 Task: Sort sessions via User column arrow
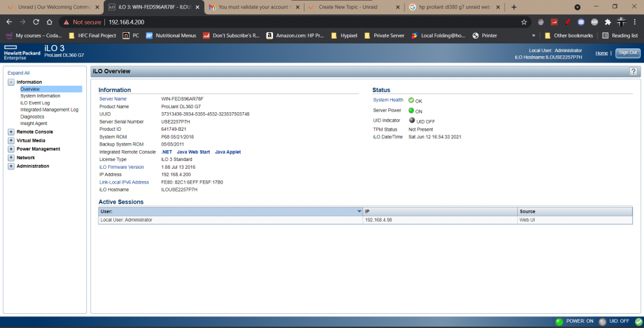point(359,211)
